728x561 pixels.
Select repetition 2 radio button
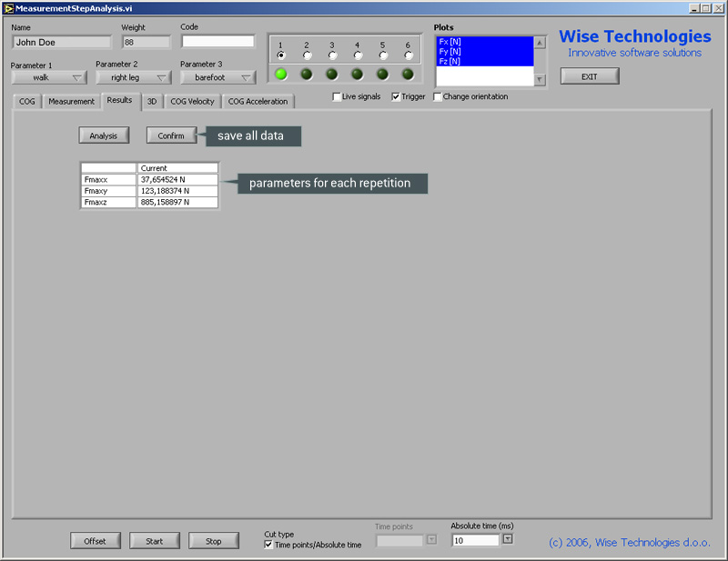click(x=307, y=55)
